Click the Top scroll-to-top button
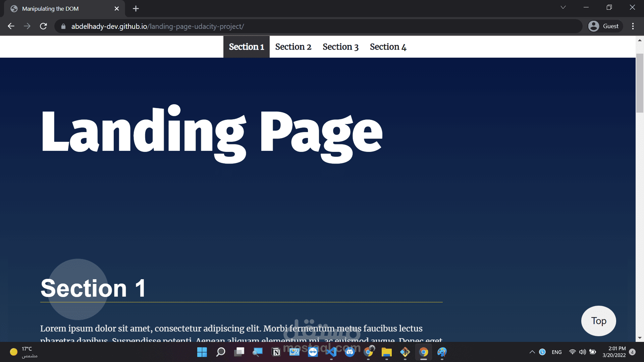 [x=599, y=321]
